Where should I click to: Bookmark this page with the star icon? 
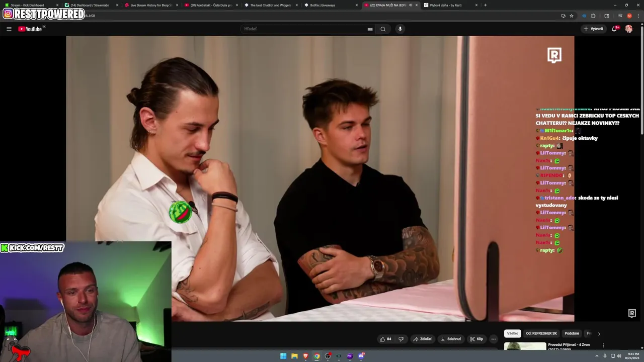[572, 16]
